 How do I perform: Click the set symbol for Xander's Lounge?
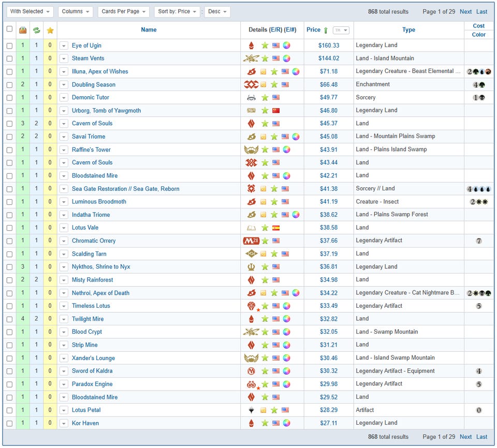[251, 358]
